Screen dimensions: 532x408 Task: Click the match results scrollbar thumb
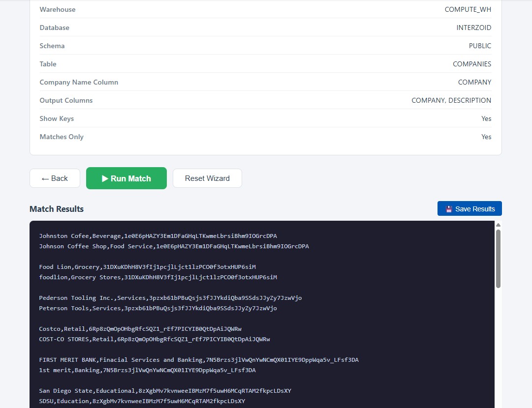(498, 259)
